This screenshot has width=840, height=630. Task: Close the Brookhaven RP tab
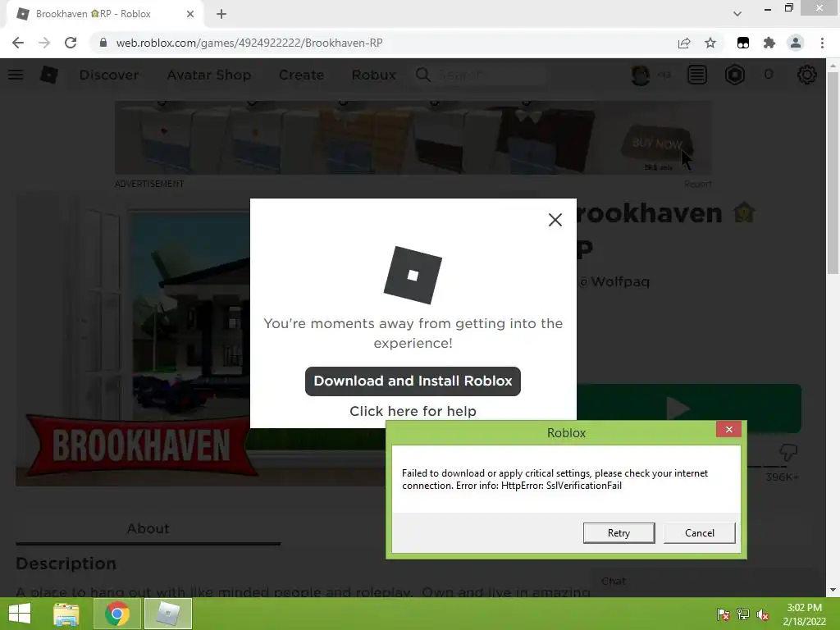tap(190, 14)
